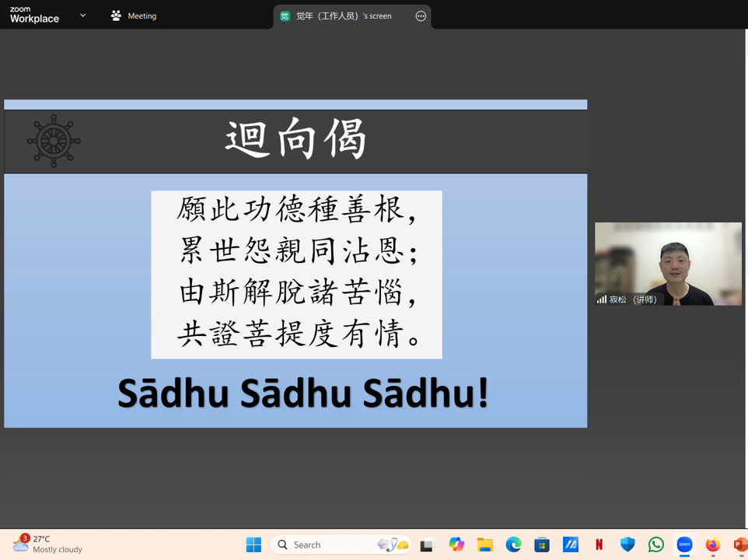The image size is (748, 560).
Task: Open Windows Security shield icon
Action: click(x=627, y=544)
